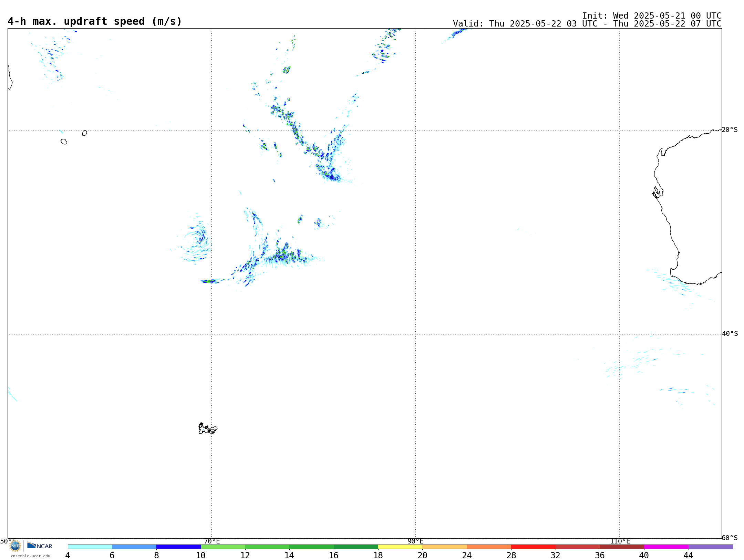The height and width of the screenshot is (560, 744).
Task: Select the light cyan 4-6 m/s swatch
Action: click(90, 547)
